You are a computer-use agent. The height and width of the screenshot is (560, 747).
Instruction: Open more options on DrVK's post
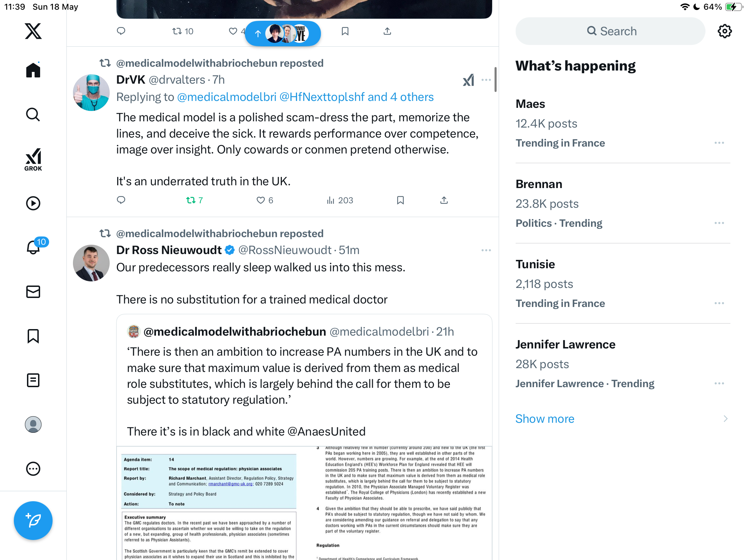coord(486,80)
